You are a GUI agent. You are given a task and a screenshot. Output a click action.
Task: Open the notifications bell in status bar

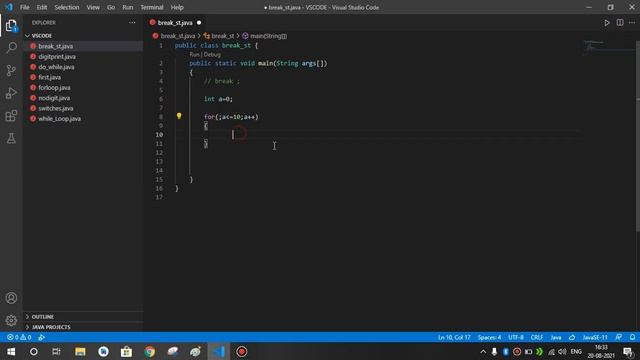[x=632, y=338]
